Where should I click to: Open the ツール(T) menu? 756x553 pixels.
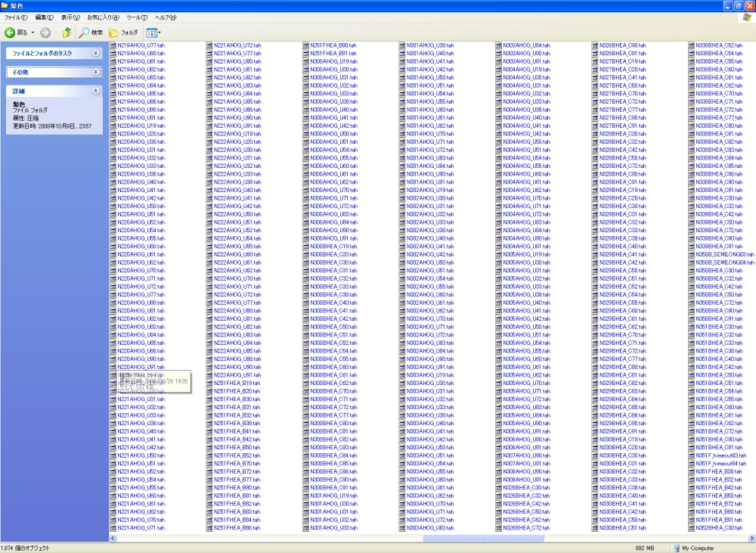137,17
